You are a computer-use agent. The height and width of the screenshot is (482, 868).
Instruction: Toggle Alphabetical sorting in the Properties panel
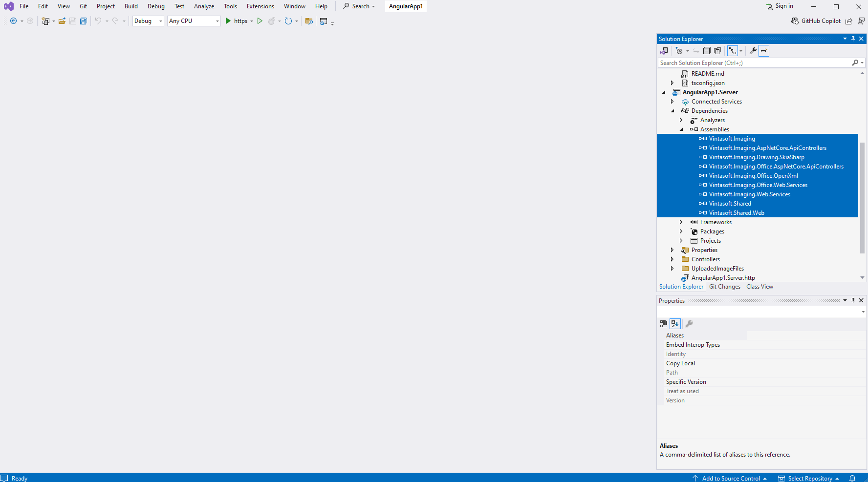[x=675, y=324]
